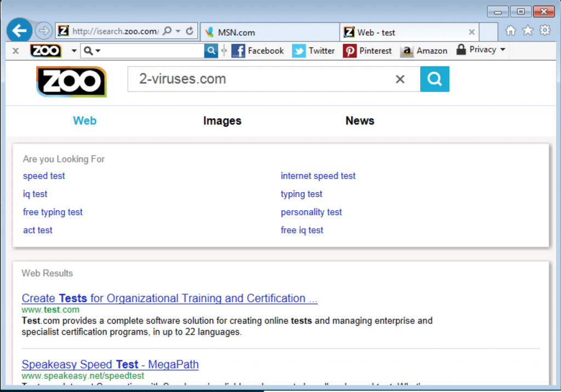Close the Zoo toolbar with the X
The image size is (561, 392).
pyautogui.click(x=15, y=51)
